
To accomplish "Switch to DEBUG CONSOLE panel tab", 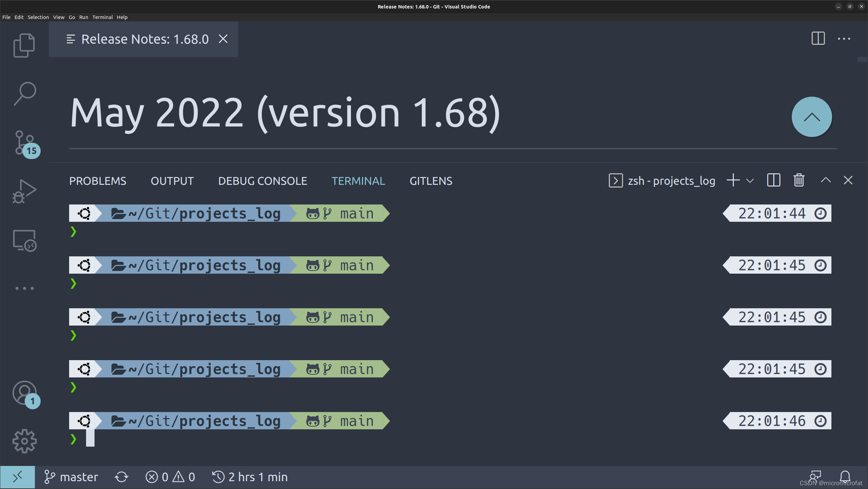I will [x=263, y=181].
